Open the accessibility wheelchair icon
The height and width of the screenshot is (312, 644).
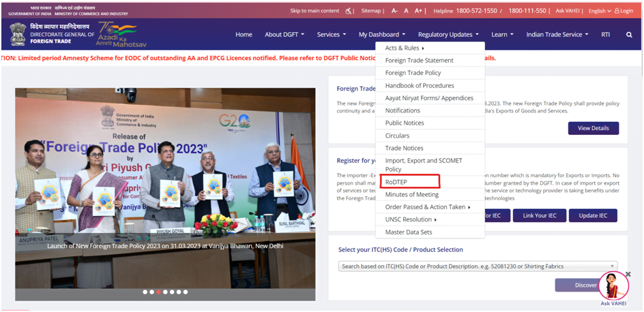pyautogui.click(x=350, y=11)
